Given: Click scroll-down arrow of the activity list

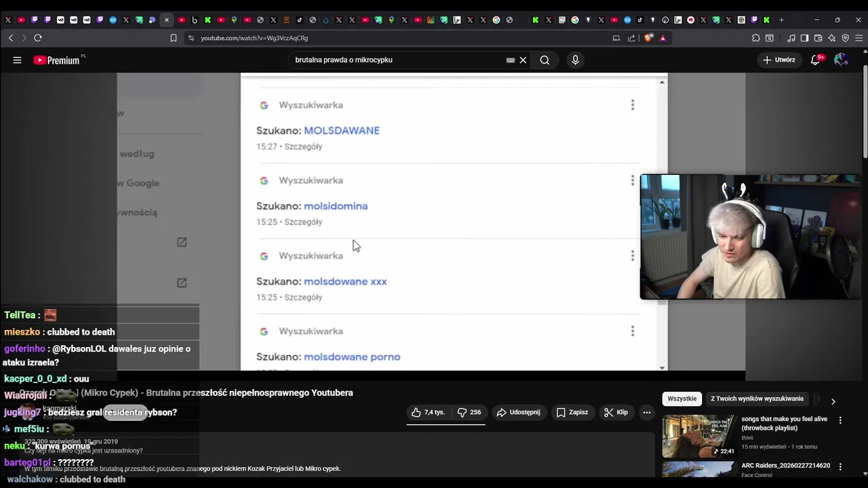Looking at the screenshot, I should (x=662, y=367).
